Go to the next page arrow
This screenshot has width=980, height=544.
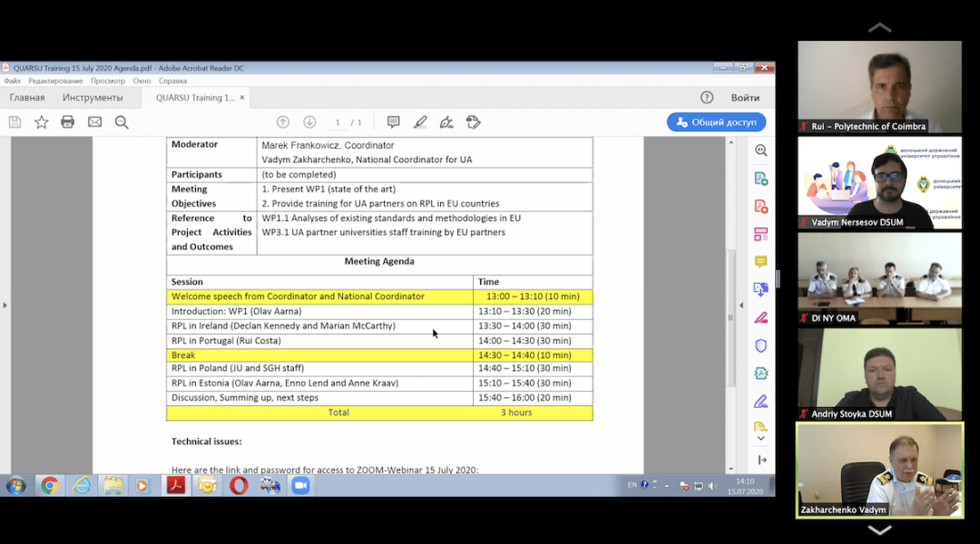pyautogui.click(x=309, y=122)
